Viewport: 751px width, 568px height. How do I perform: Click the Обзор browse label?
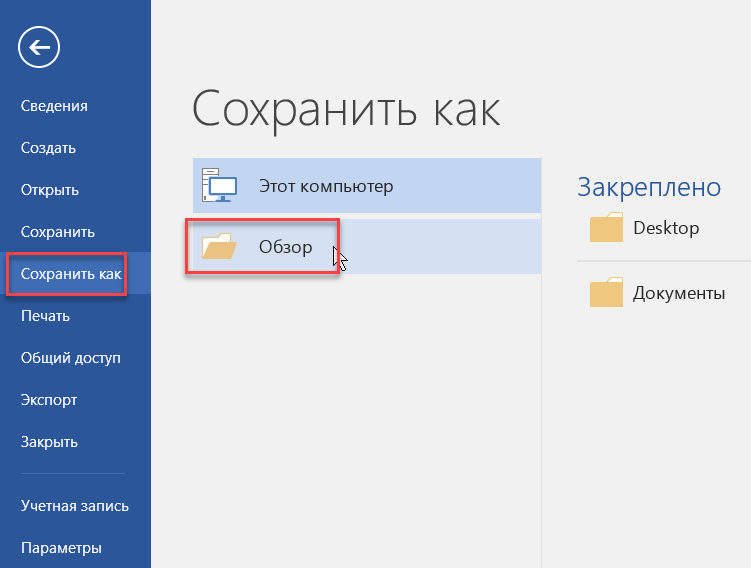coord(285,247)
